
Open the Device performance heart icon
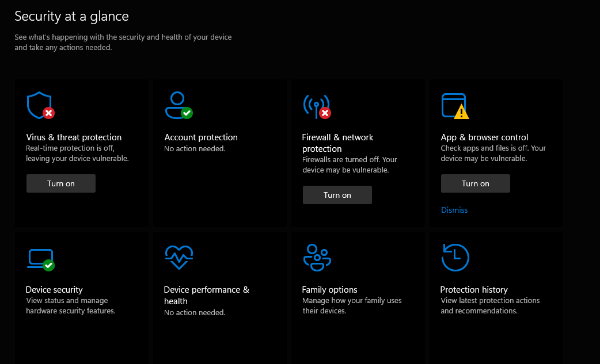(x=179, y=258)
